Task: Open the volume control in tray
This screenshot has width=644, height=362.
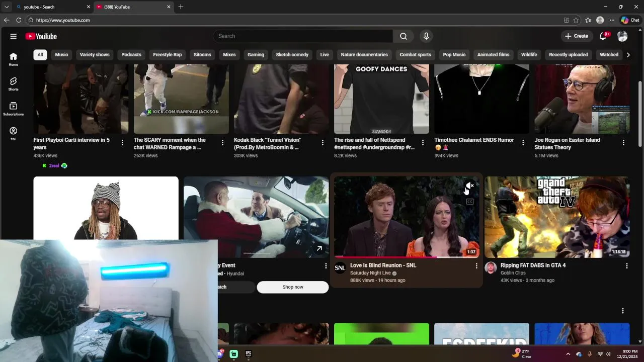Action: pyautogui.click(x=608, y=354)
